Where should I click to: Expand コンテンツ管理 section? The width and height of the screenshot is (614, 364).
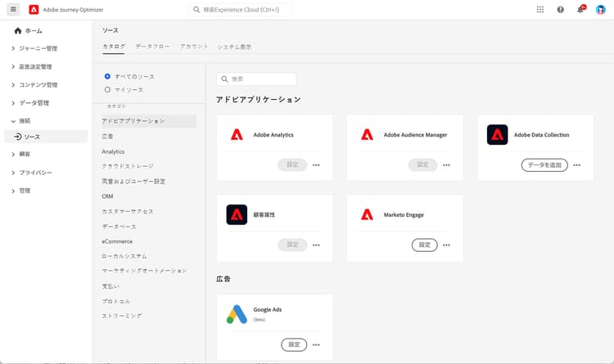point(13,84)
